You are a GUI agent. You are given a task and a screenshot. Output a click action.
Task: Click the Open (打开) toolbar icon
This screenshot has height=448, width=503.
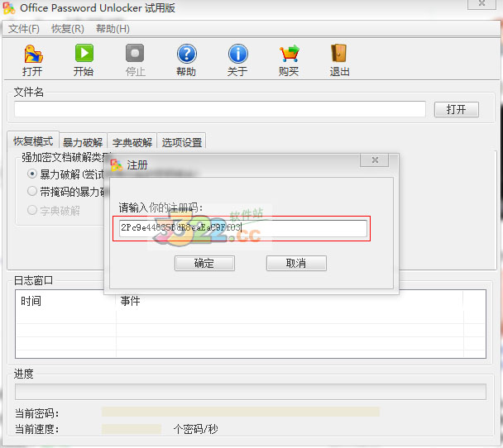point(33,54)
